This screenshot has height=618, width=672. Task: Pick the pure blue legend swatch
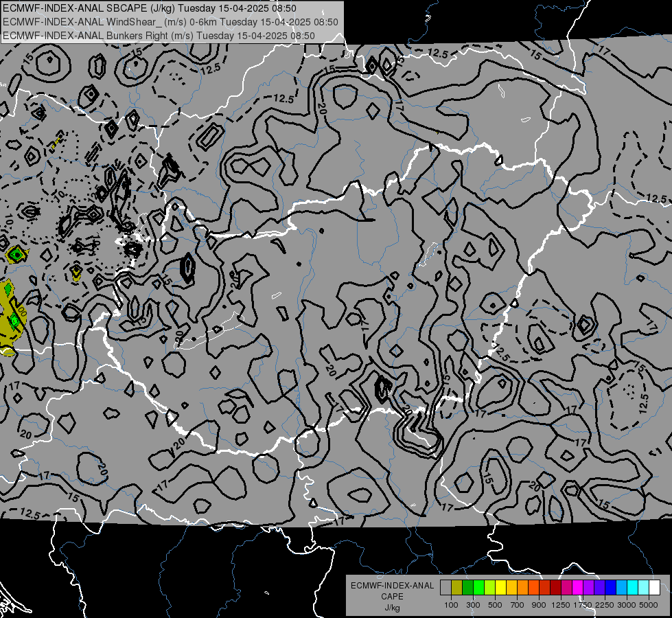click(611, 588)
